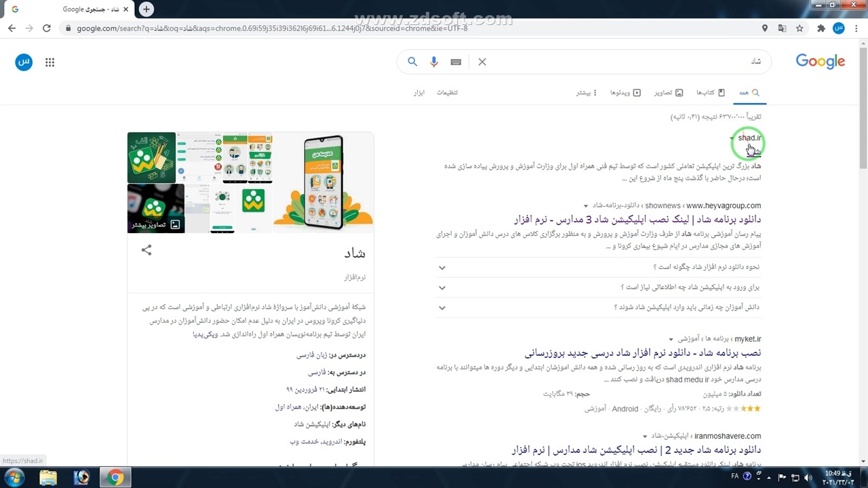Switch to تصاویر images tab

[668, 93]
